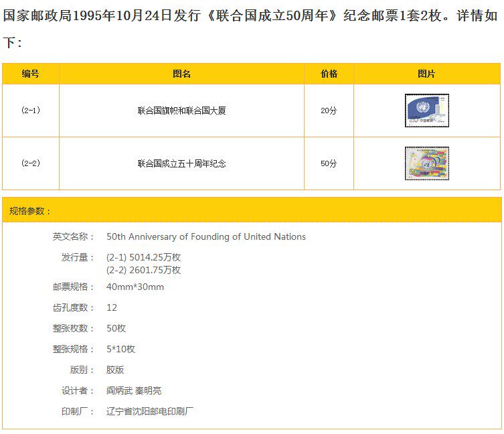Open the 50th anniversary colorful stamp thumbnail
Image resolution: width=504 pixels, height=434 pixels.
coord(427,163)
